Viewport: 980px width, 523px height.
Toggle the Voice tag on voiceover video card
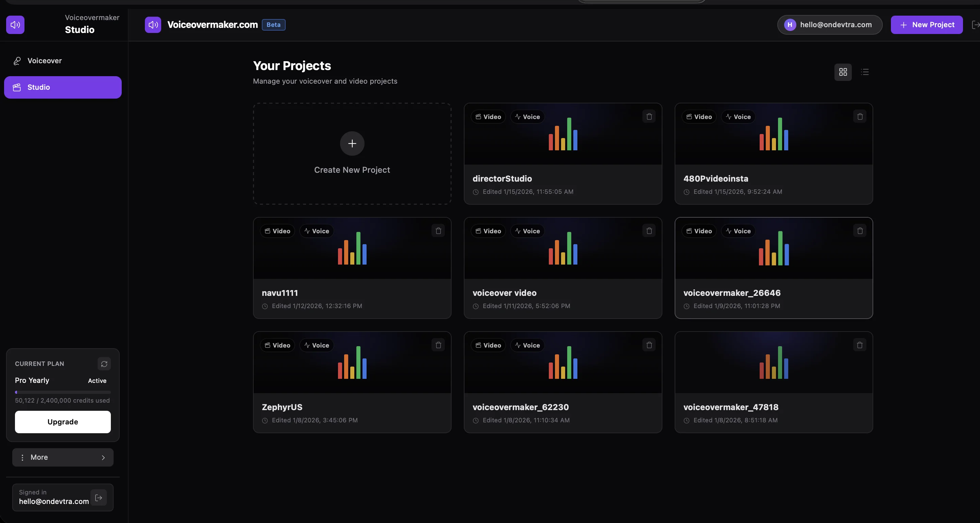(x=527, y=231)
